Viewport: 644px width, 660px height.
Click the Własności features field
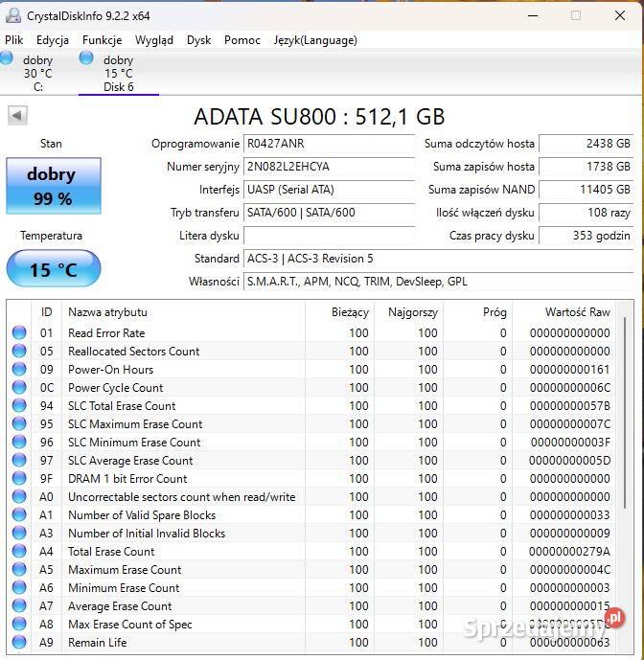(x=439, y=282)
